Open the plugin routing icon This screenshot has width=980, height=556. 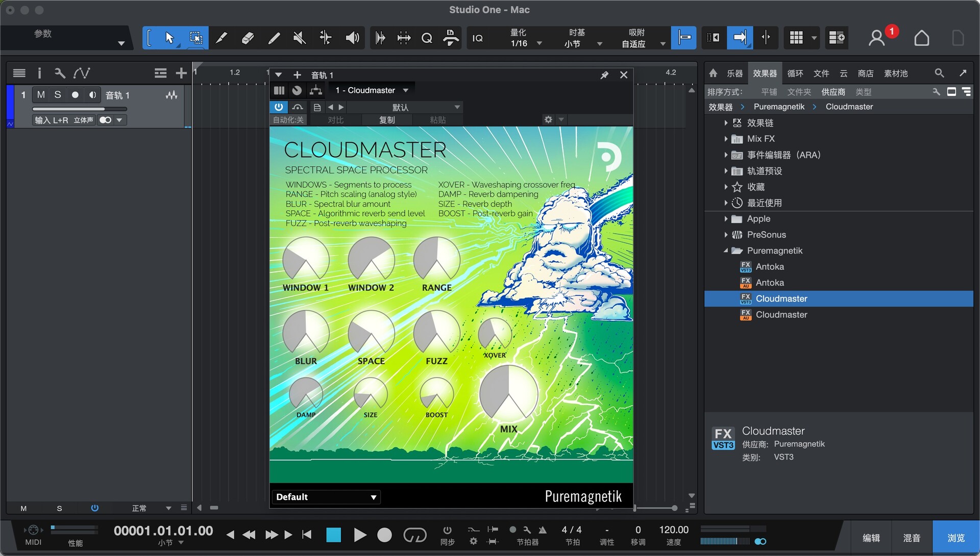click(x=316, y=91)
